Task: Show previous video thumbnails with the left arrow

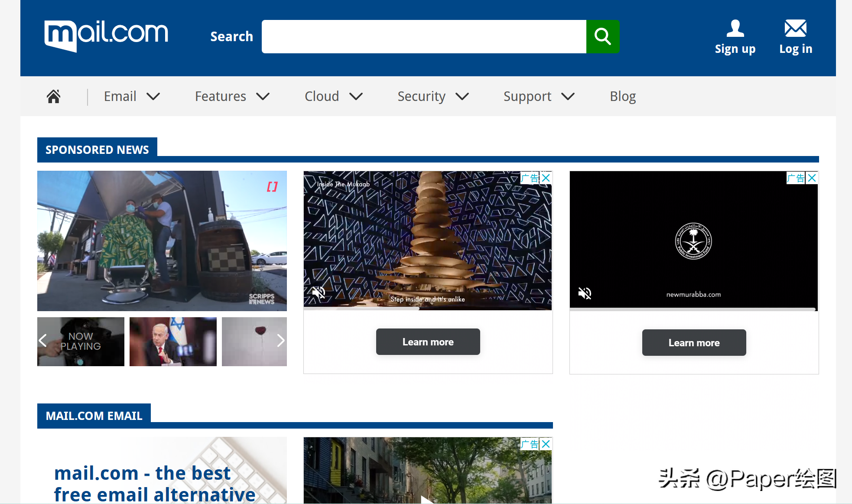Action: (x=43, y=341)
